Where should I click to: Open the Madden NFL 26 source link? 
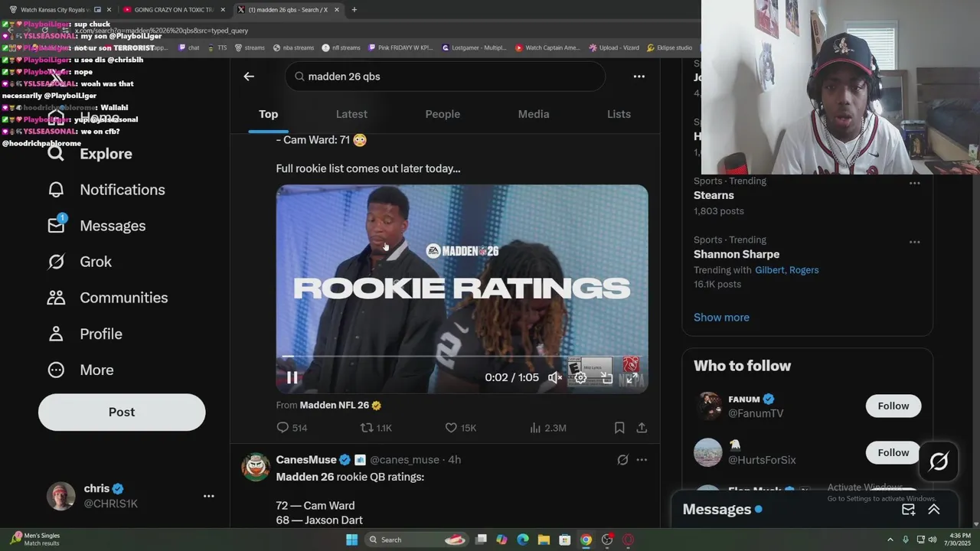334,406
